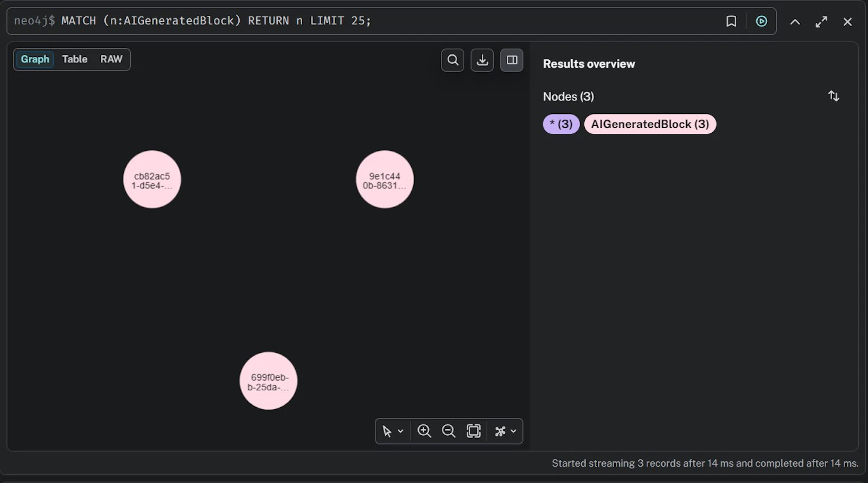
Task: Click node 699f0ebb-25da
Action: click(269, 381)
